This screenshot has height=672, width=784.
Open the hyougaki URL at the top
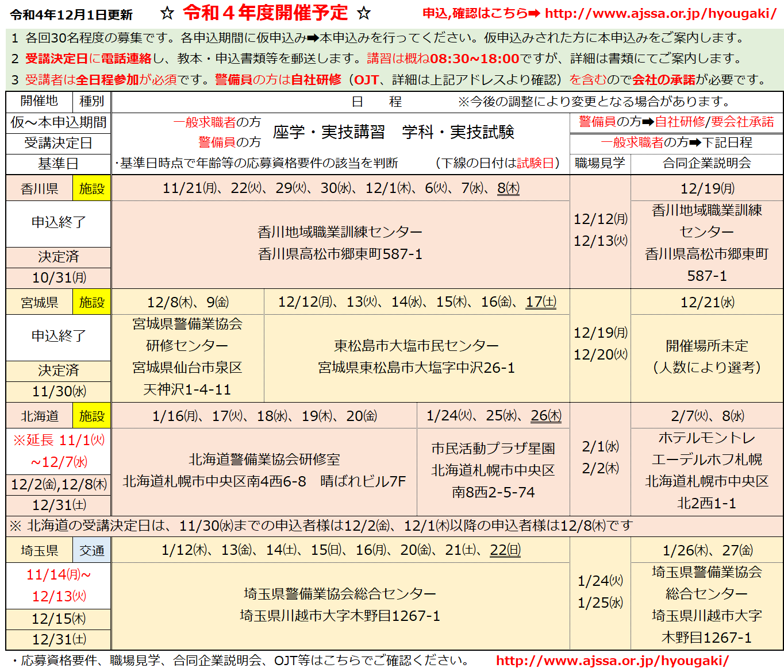(660, 13)
